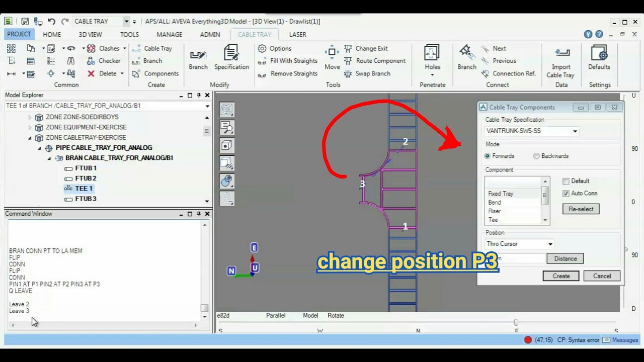Select Backwards mode radio button
Image resolution: width=644 pixels, height=362 pixels.
[x=536, y=156]
